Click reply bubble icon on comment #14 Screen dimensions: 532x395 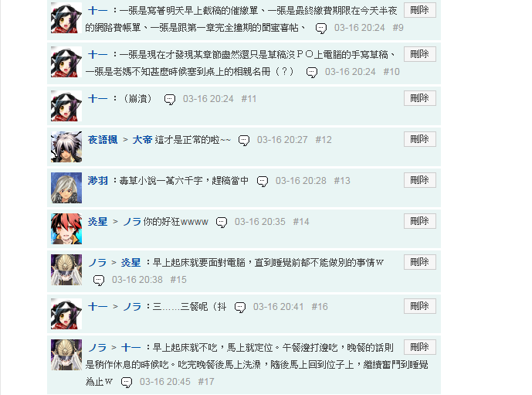[221, 222]
